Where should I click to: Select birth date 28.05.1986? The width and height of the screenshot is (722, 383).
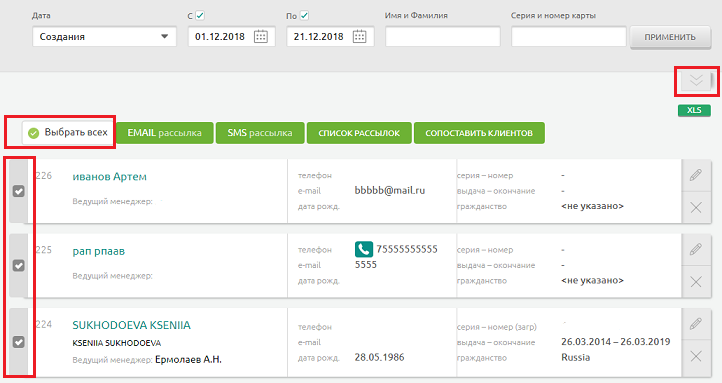click(x=379, y=357)
